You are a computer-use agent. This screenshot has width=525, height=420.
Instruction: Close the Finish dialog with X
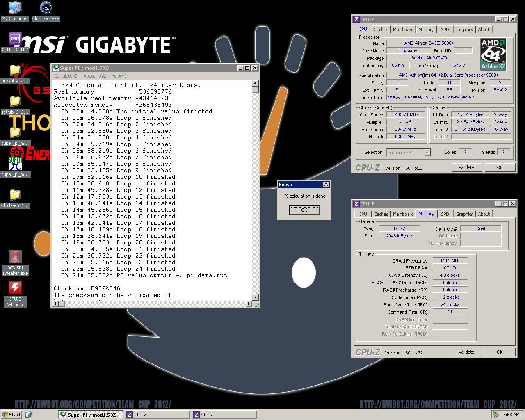326,185
